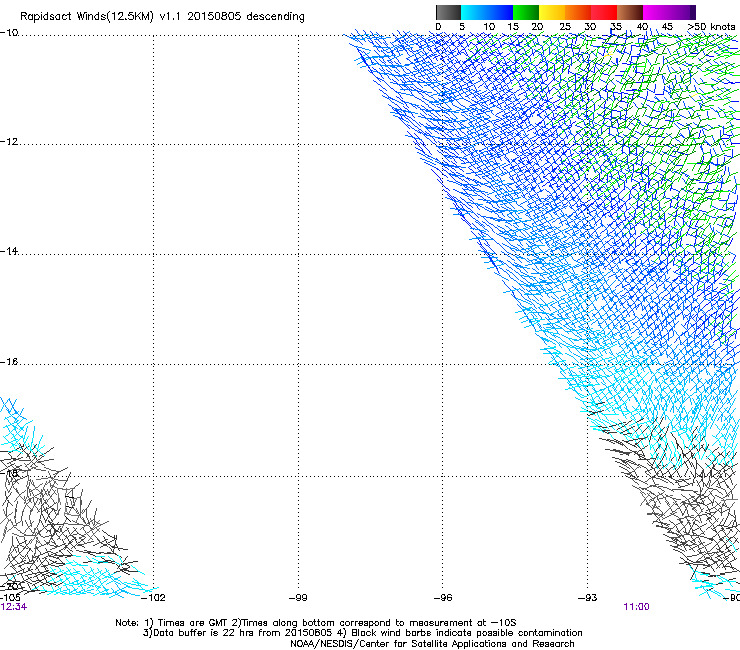Click the purple "11:00" time label
Screen dimensions: 740x650
point(636,607)
